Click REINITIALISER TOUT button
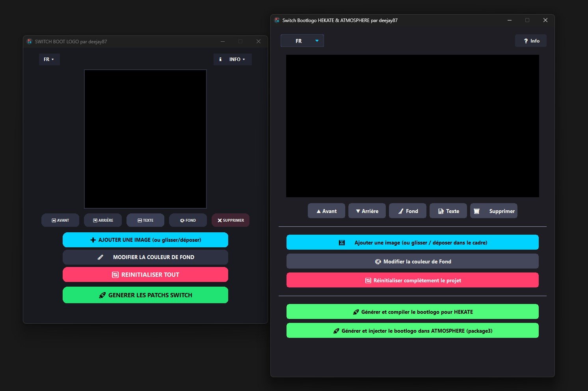 (x=145, y=274)
